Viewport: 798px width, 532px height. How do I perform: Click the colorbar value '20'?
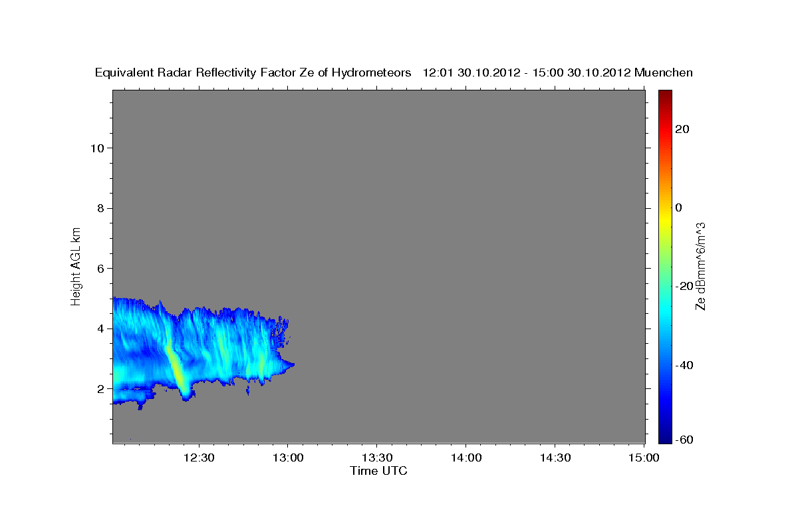coord(683,129)
